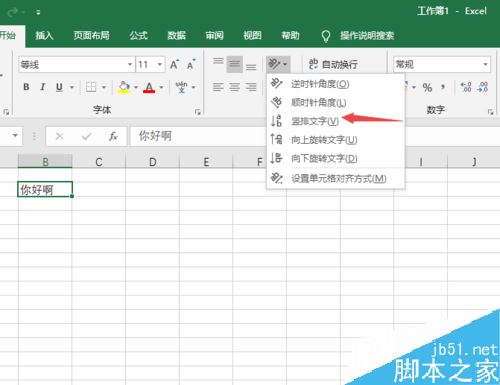Toggle bold formatting
Image resolution: width=500 pixels, height=385 pixels.
click(x=26, y=87)
